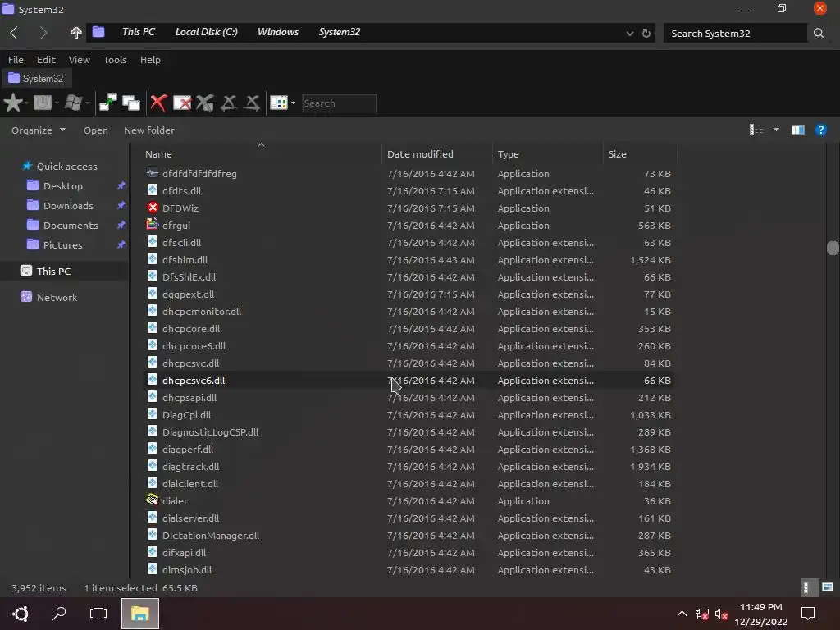Click the Favorites star toolbar icon
840x630 pixels.
point(13,103)
